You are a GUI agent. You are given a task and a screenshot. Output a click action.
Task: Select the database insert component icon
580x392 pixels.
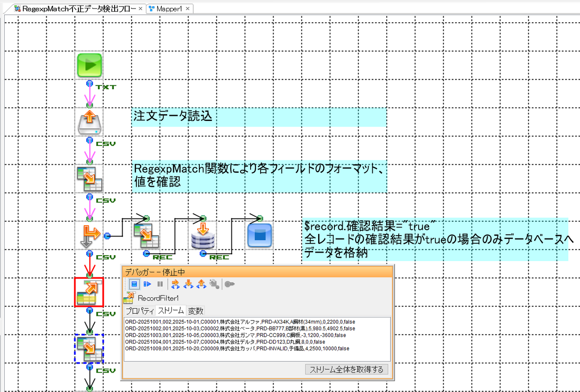203,236
